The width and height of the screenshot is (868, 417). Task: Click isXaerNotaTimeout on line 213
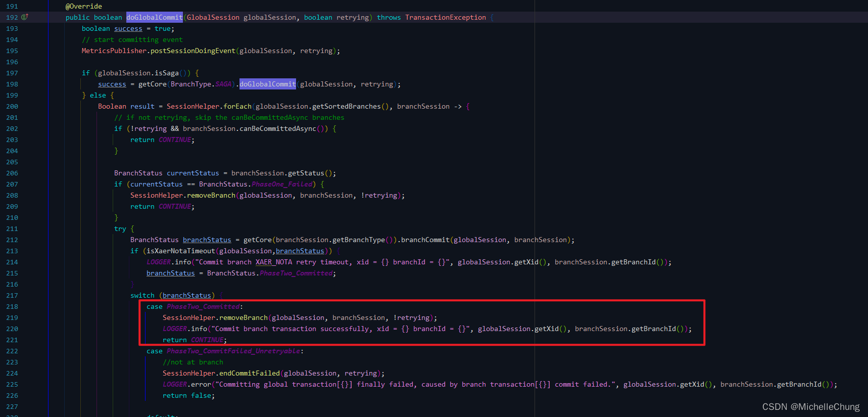[181, 251]
